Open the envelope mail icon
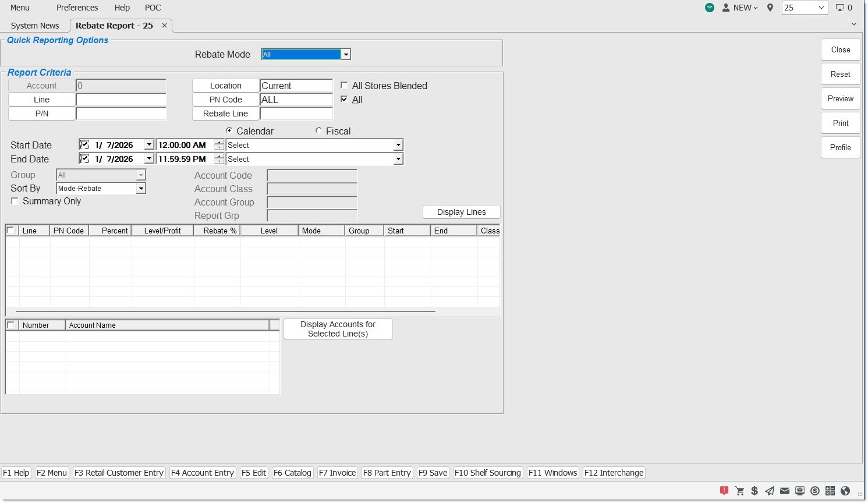The image size is (868, 503). click(x=785, y=491)
